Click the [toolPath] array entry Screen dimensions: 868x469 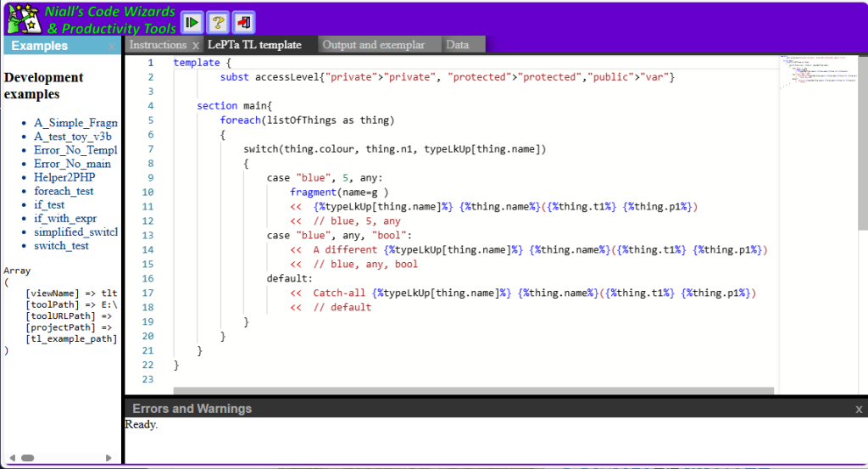pos(71,305)
